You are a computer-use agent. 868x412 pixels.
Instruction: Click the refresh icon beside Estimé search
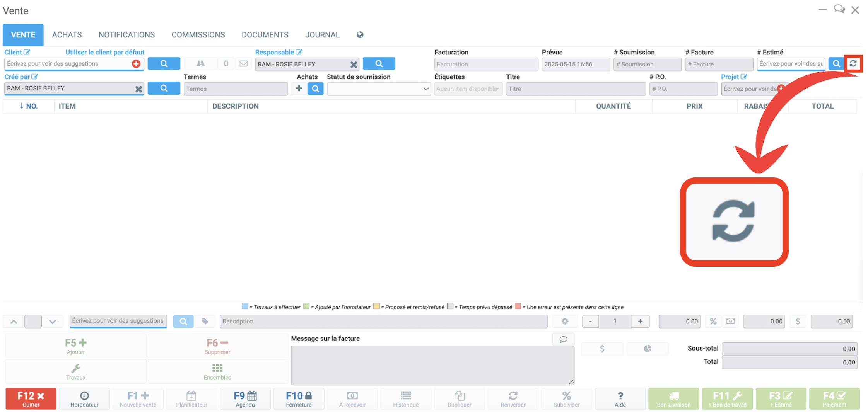point(853,64)
